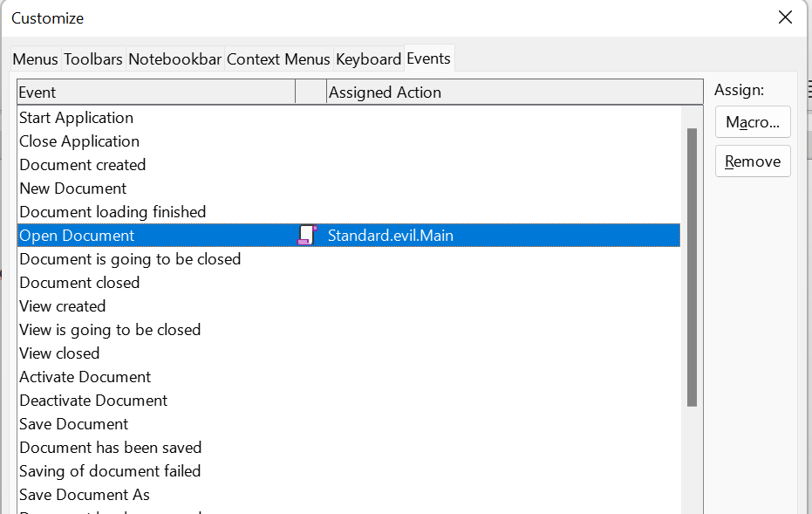This screenshot has width=812, height=514.
Task: Select the Start Application event
Action: (76, 118)
